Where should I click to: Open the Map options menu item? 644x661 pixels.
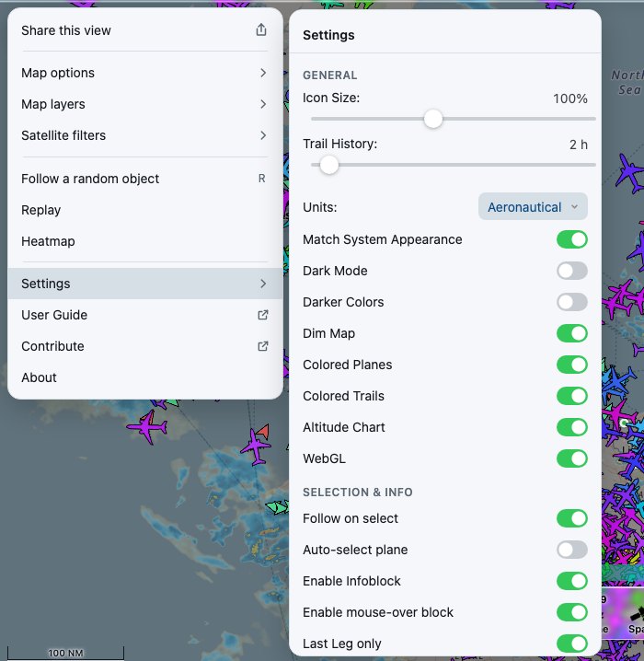pyautogui.click(x=144, y=73)
